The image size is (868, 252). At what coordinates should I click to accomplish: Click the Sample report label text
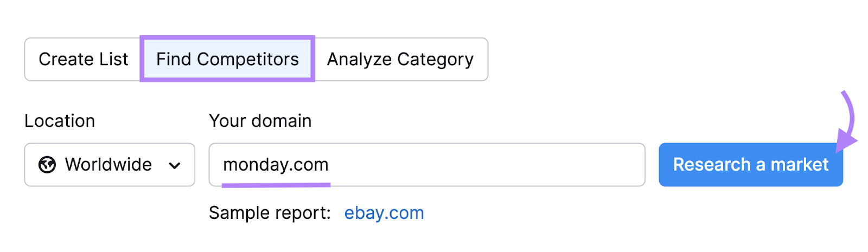click(270, 213)
